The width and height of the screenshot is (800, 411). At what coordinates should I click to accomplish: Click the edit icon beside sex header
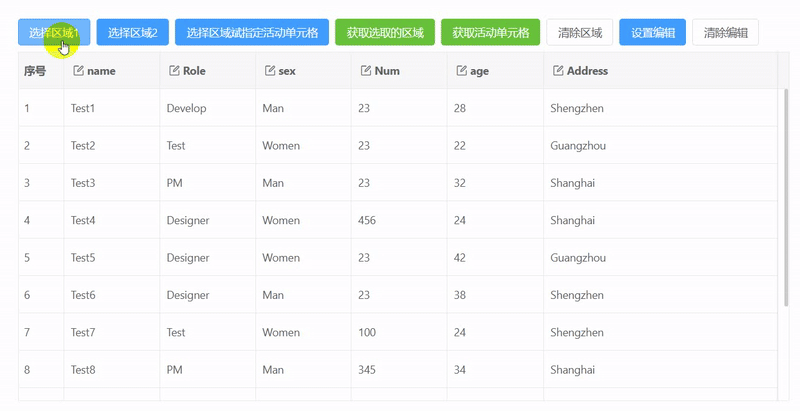click(270, 70)
